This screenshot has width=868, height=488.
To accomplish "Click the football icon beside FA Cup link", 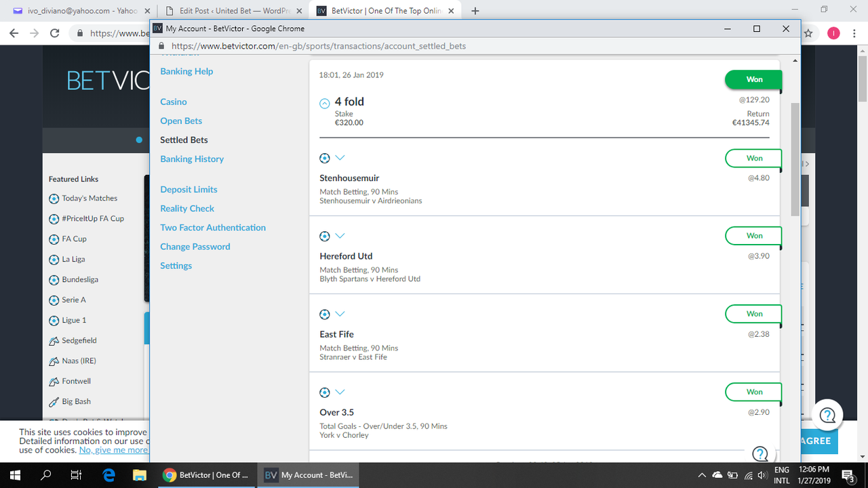I will click(x=54, y=239).
